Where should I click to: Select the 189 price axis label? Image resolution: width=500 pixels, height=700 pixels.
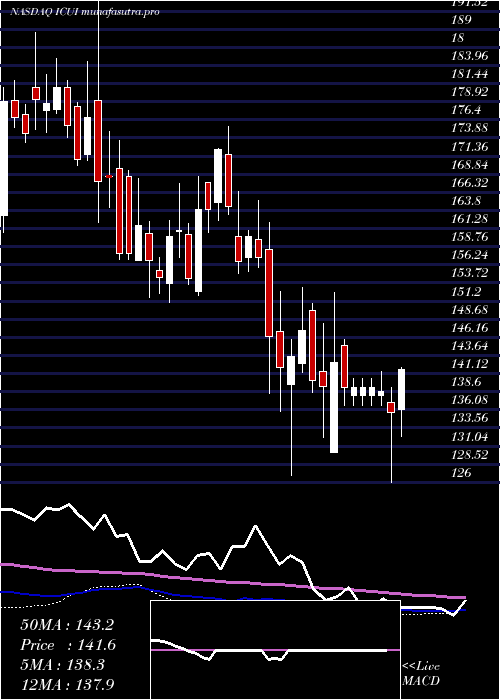462,20
